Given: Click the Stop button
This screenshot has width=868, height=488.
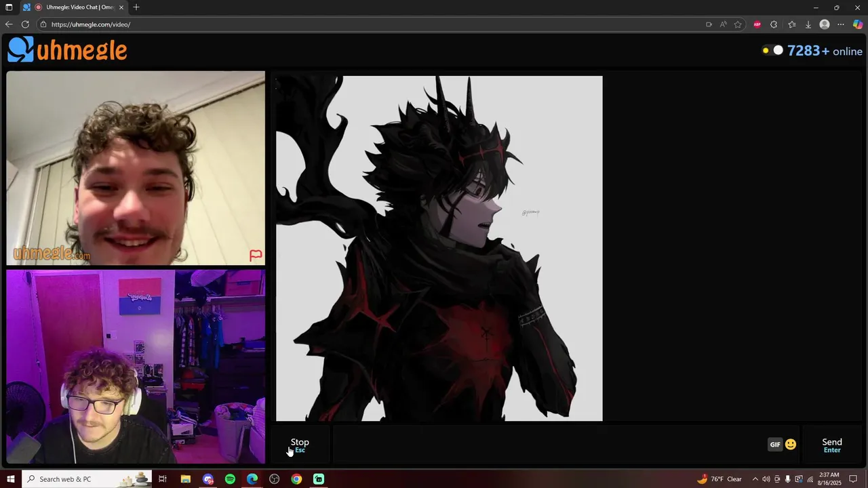Looking at the screenshot, I should click(x=300, y=445).
